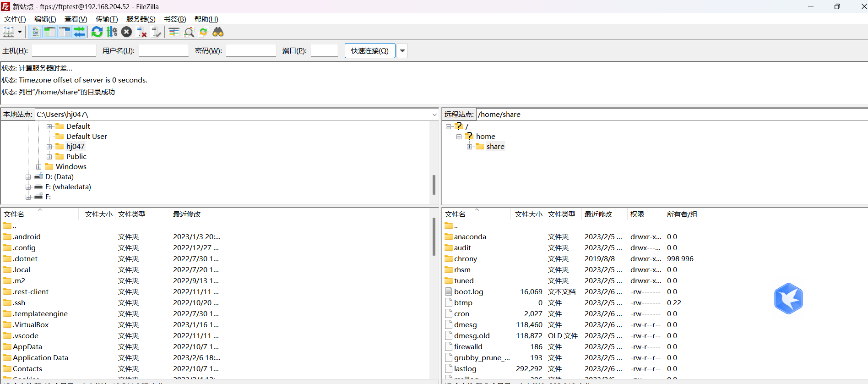Toggle directory comparison
Screen dimensions: 868x384
pos(189,32)
